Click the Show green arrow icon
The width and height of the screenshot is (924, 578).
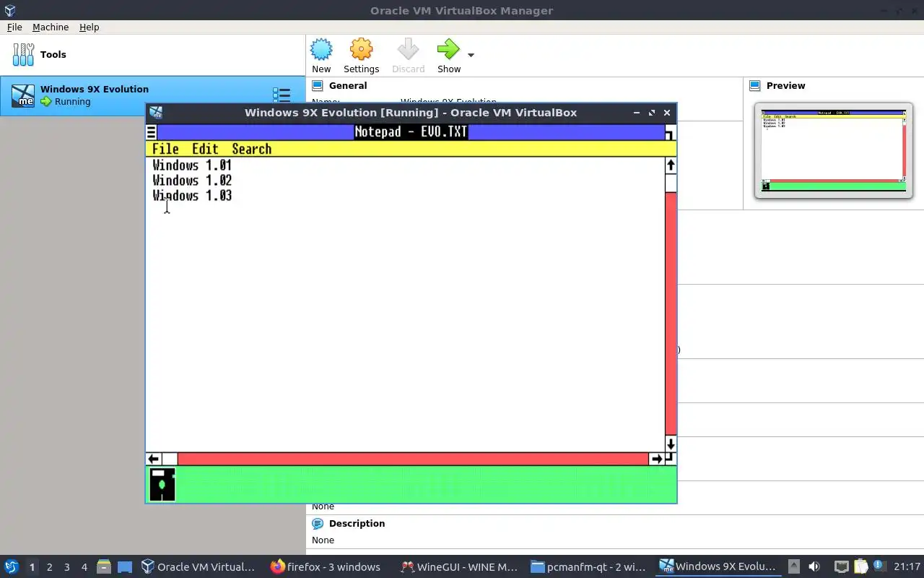pos(448,50)
